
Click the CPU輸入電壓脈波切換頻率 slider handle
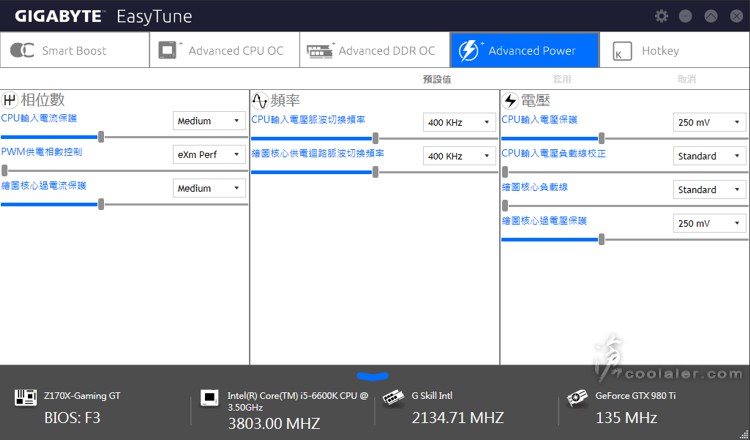click(x=375, y=138)
